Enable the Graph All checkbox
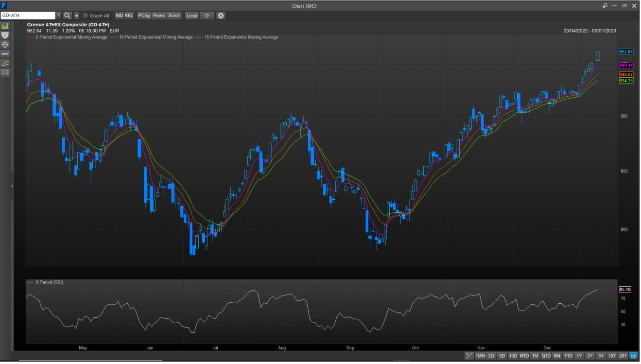The width and height of the screenshot is (641, 364). pos(86,16)
